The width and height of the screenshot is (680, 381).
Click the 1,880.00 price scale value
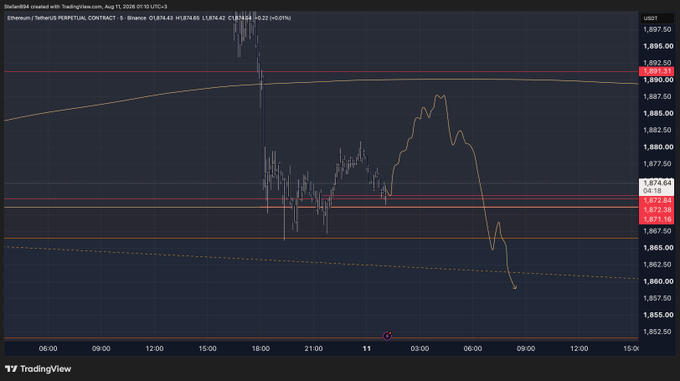pyautogui.click(x=658, y=147)
